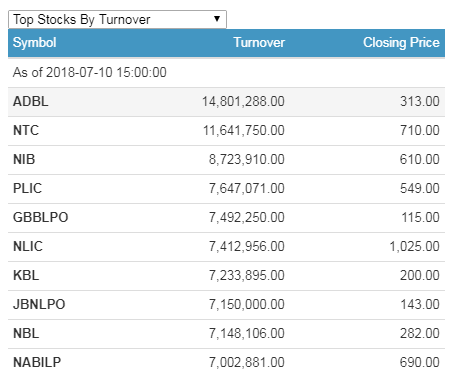Click the Symbol column header
Viewport: 453px width, 376px height.
point(34,43)
